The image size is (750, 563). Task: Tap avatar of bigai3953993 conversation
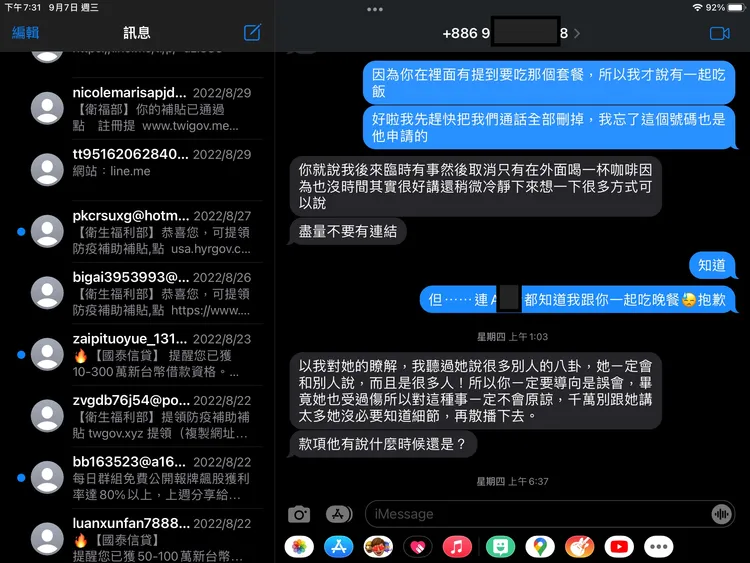pos(47,293)
